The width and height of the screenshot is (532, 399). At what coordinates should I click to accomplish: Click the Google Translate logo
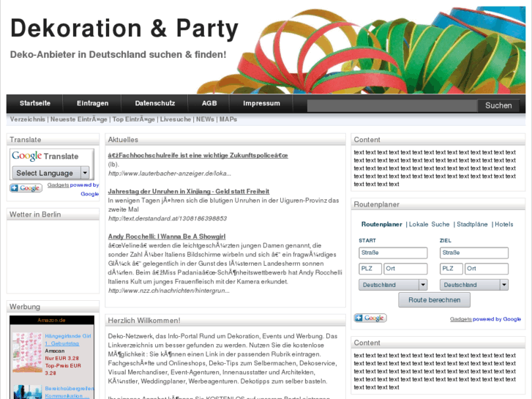tap(45, 156)
